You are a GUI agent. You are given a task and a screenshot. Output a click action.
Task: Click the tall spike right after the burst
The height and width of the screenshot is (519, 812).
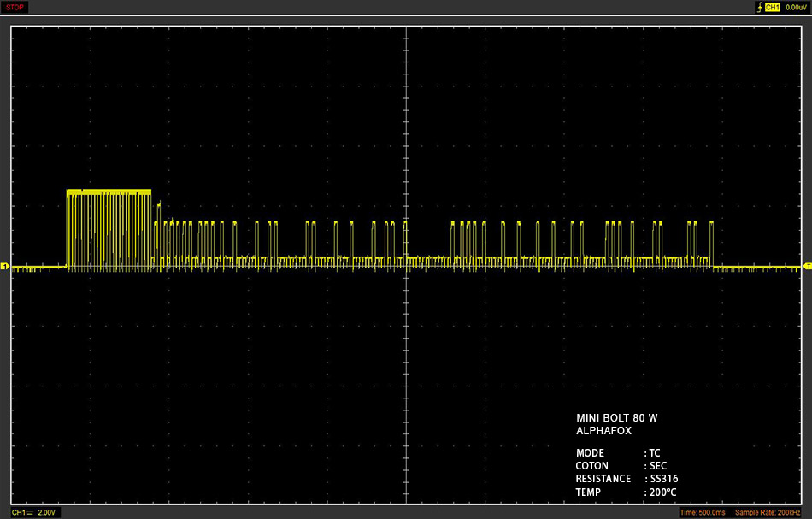point(159,233)
